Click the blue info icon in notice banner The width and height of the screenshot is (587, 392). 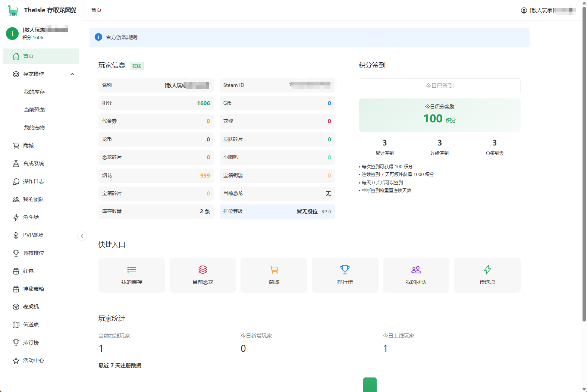click(x=98, y=37)
